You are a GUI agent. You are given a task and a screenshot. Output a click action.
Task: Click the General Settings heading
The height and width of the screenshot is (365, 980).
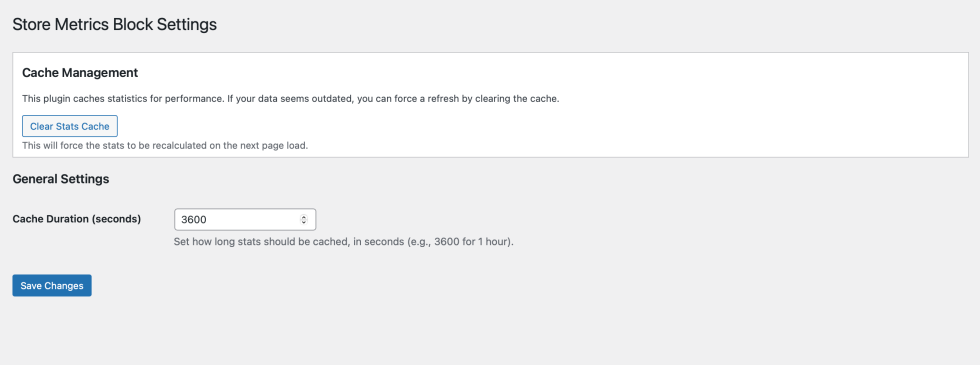point(61,179)
